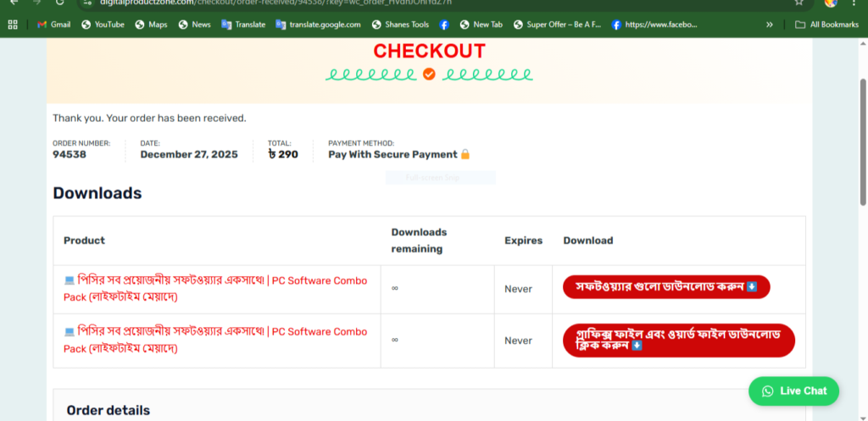The image size is (868, 421).
Task: Start a conversation via Live Chat button
Action: click(793, 391)
